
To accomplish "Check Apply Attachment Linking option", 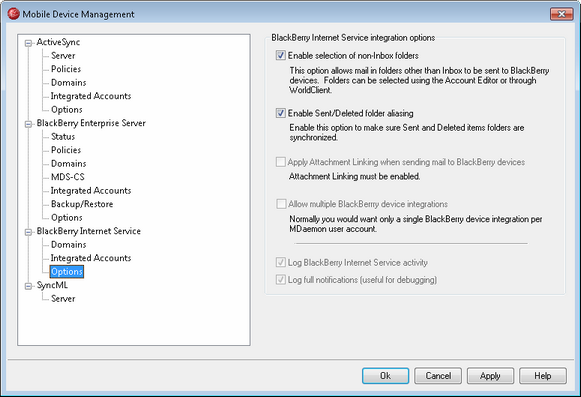I will [281, 162].
